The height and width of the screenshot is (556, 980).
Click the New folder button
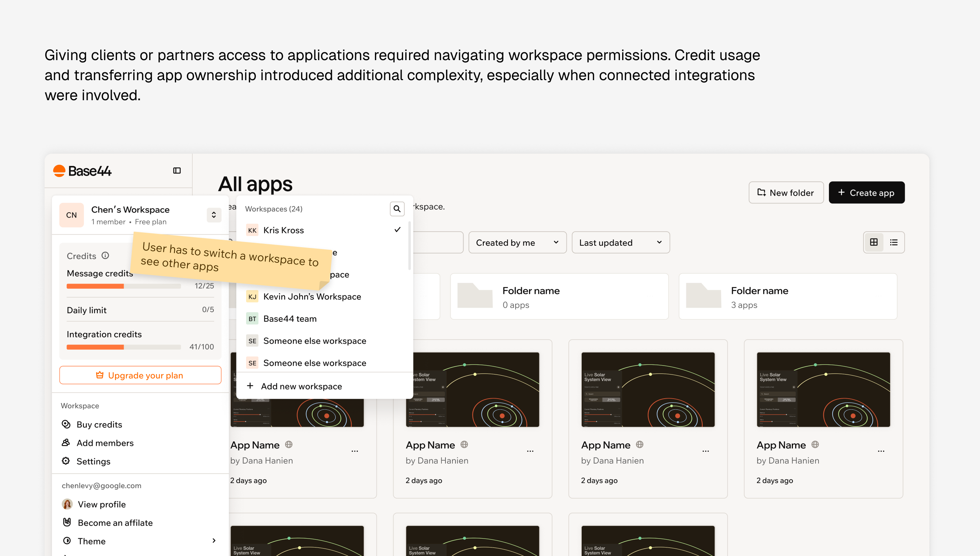[x=785, y=193]
